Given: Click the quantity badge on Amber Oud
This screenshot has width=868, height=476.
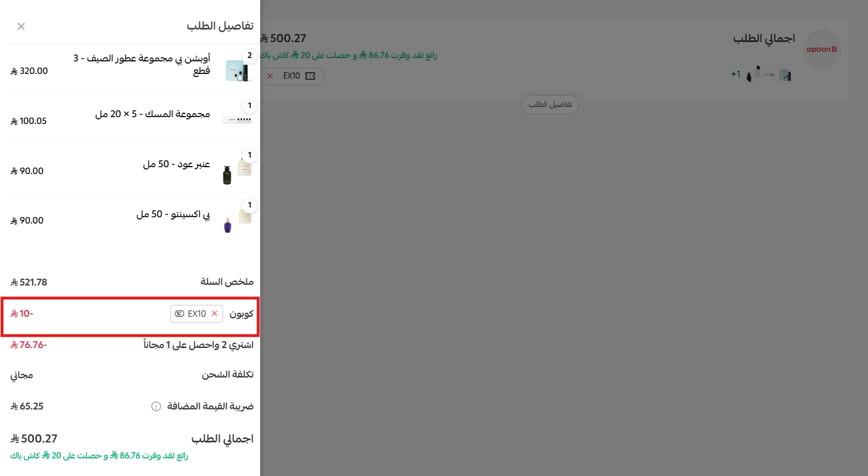Looking at the screenshot, I should [249, 155].
